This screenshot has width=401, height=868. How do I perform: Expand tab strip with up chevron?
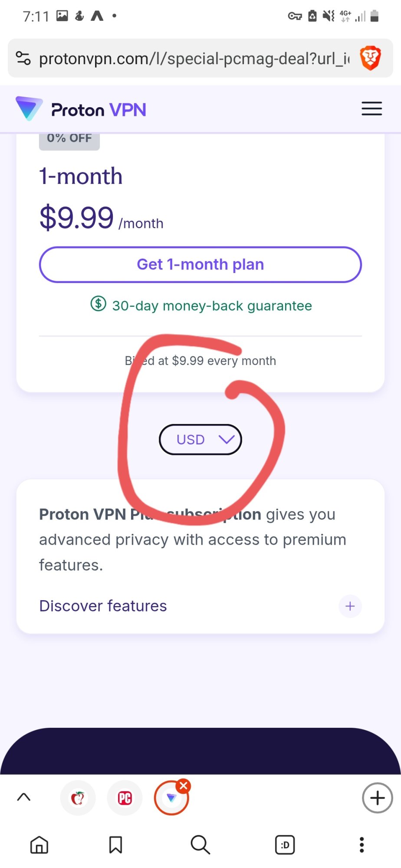coord(24,797)
